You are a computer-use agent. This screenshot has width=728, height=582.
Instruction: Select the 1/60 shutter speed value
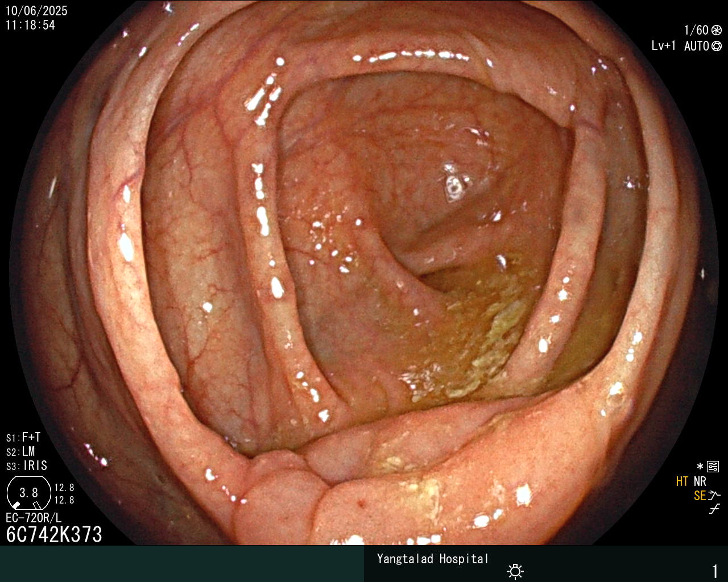pyautogui.click(x=696, y=30)
